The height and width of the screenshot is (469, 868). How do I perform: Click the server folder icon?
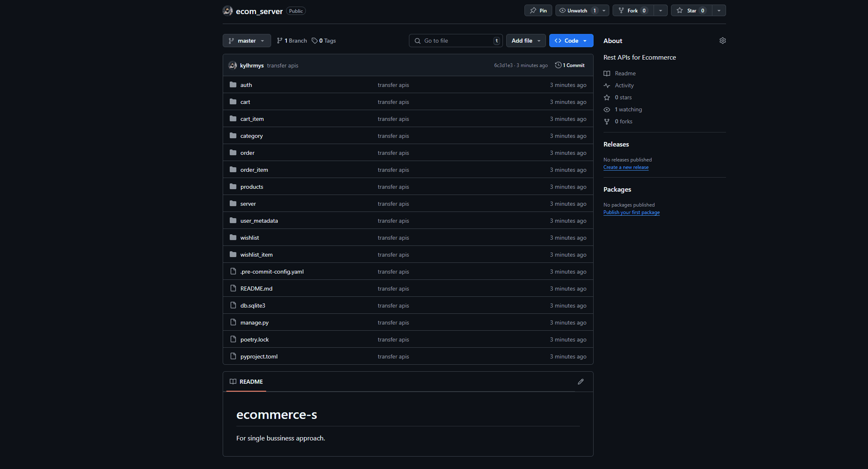[233, 204]
